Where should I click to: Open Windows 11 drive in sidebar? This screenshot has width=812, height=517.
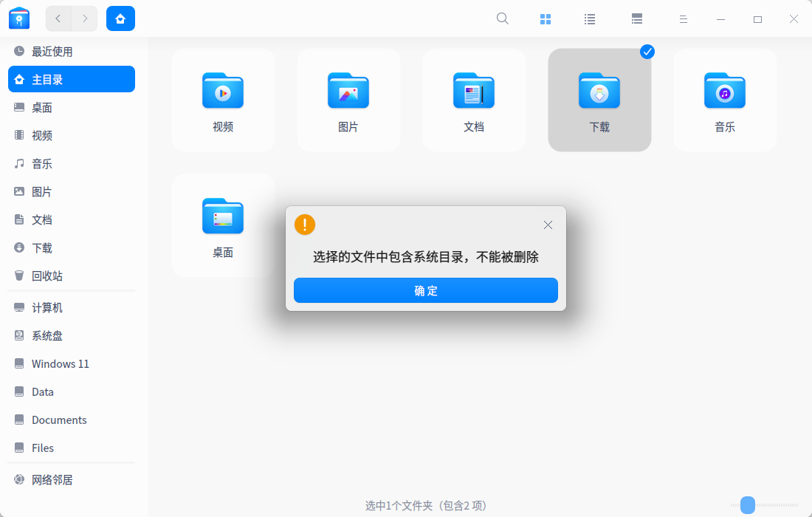click(72, 363)
